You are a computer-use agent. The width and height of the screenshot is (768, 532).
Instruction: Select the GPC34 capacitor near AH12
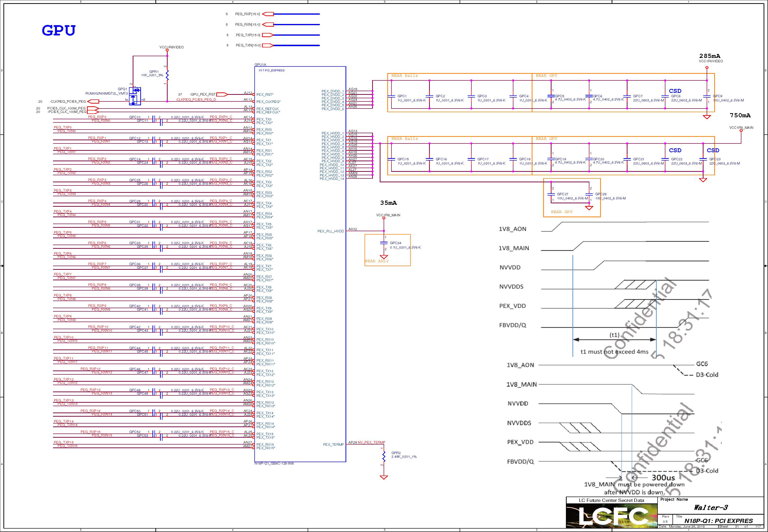(x=384, y=243)
